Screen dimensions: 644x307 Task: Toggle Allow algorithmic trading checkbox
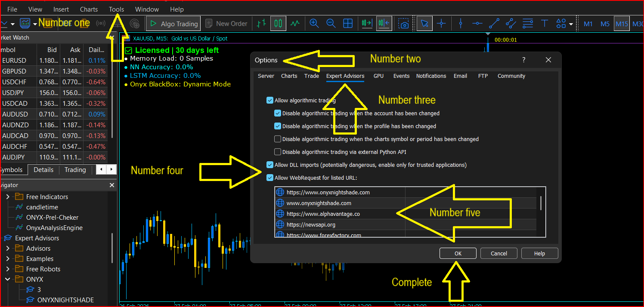[270, 101]
